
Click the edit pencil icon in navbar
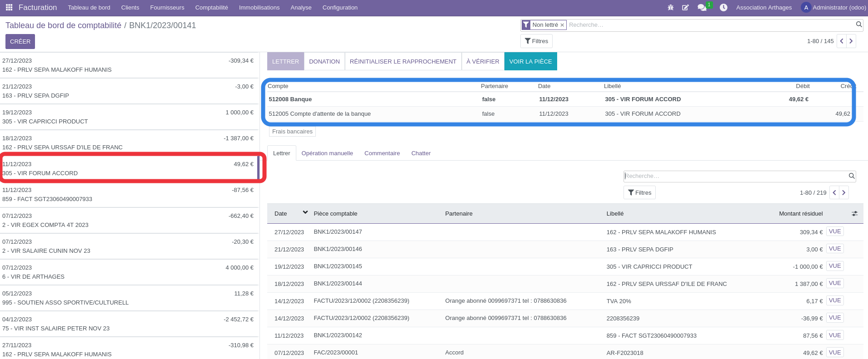[685, 7]
